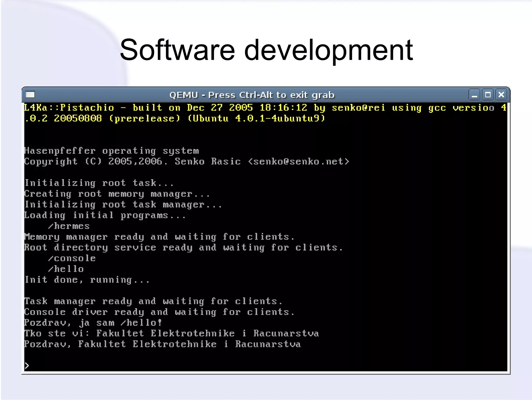Click 'Memory manager ready and waiting' line

click(x=159, y=237)
